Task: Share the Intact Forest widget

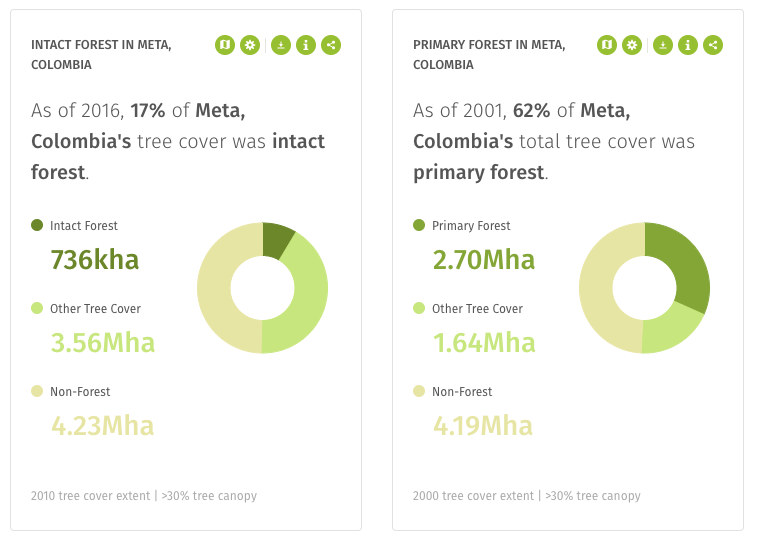Action: pos(331,45)
